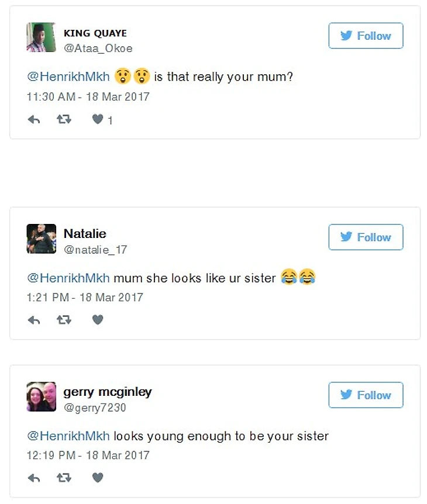Open the 1:21 PM tweet timestamp
This screenshot has height=504, width=427.
[85, 297]
